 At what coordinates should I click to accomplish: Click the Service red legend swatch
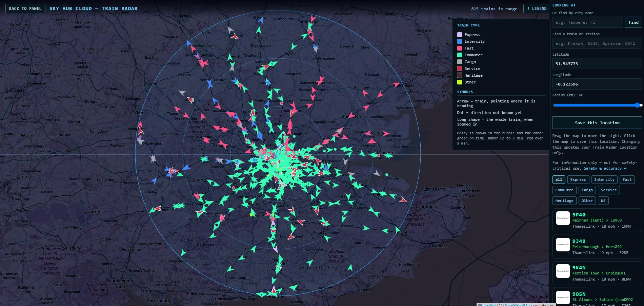pos(460,69)
